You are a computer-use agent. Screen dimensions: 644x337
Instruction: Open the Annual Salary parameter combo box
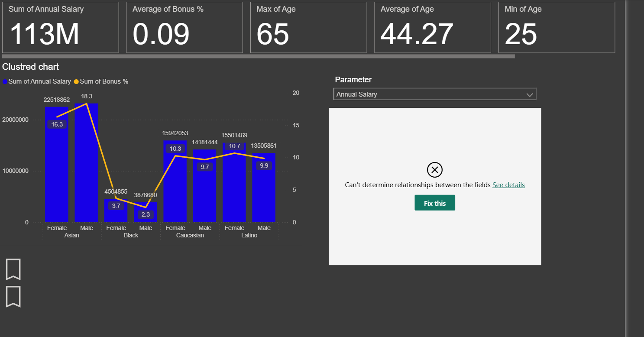pyautogui.click(x=429, y=94)
